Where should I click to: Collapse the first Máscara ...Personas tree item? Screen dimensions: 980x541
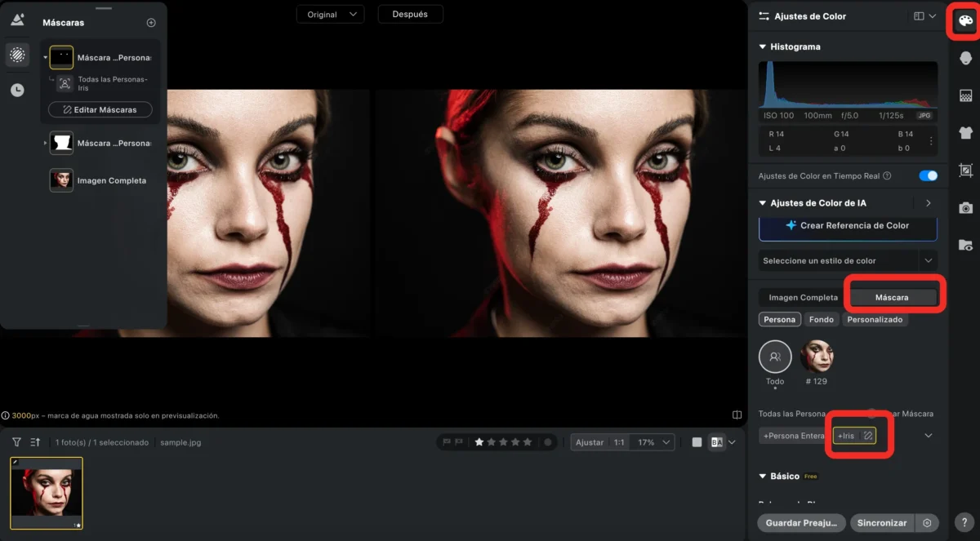click(45, 58)
